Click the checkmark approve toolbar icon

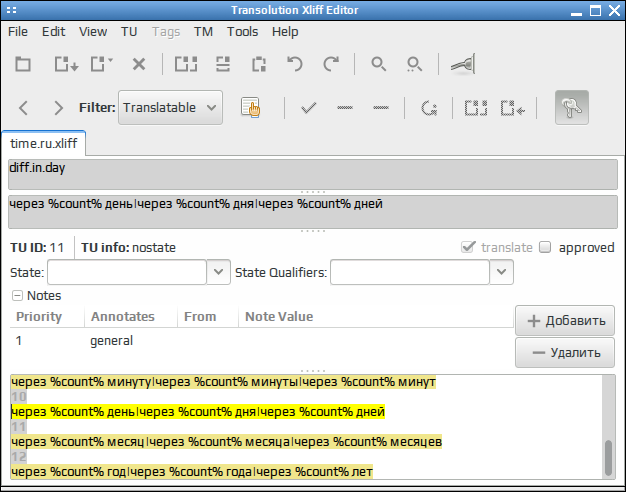point(309,108)
